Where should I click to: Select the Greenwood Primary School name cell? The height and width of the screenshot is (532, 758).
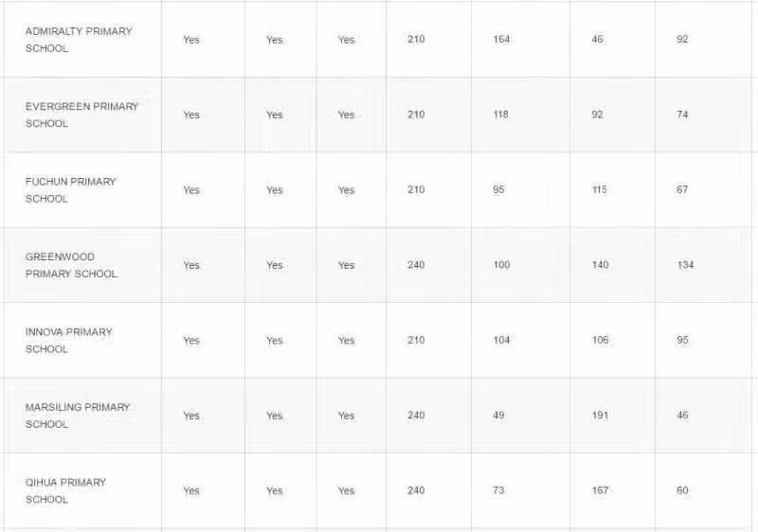click(x=82, y=265)
